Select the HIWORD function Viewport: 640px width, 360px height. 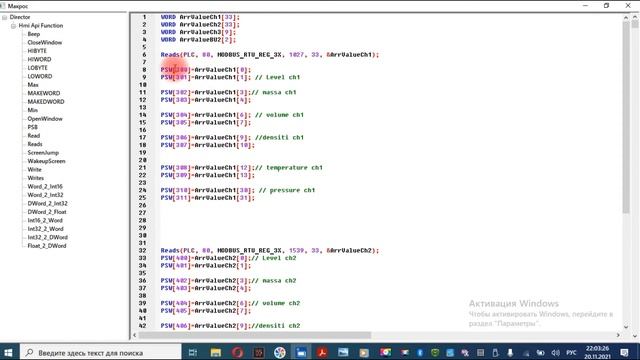39,60
